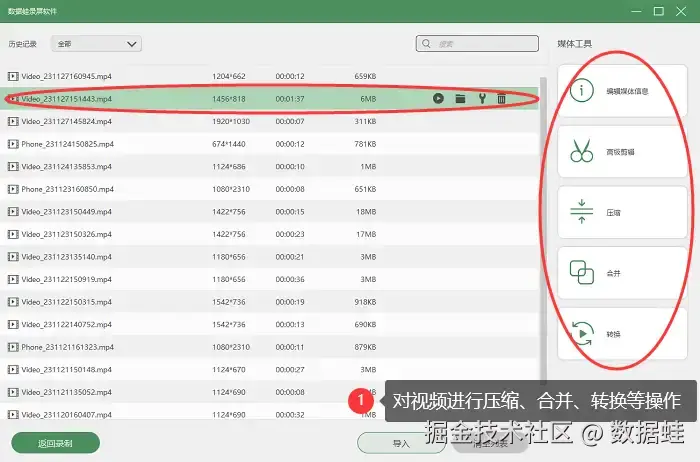
Task: Click the search magnifier icon
Action: click(x=426, y=44)
